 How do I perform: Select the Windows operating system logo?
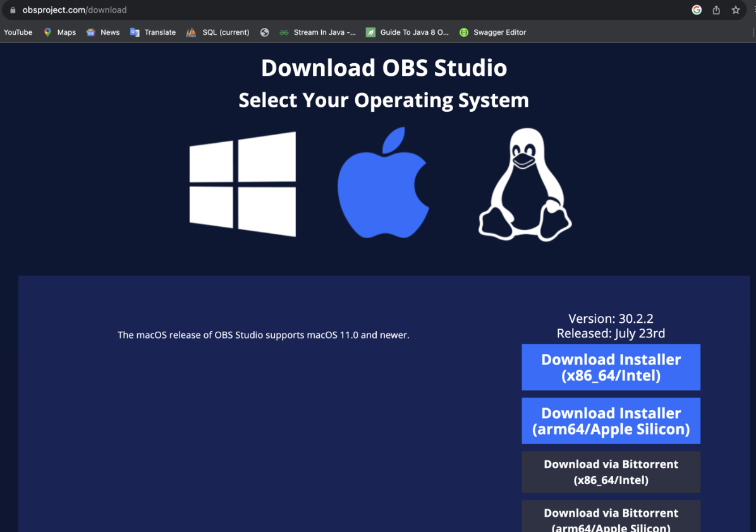243,184
